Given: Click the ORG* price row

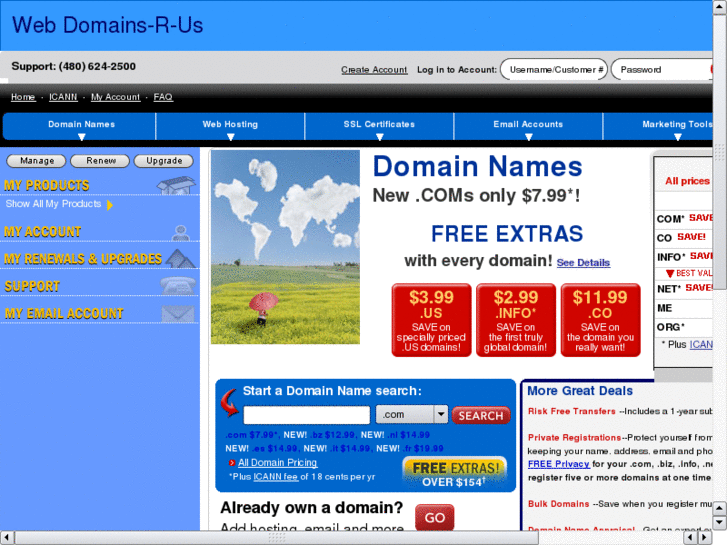Looking at the screenshot, I should [x=684, y=327].
